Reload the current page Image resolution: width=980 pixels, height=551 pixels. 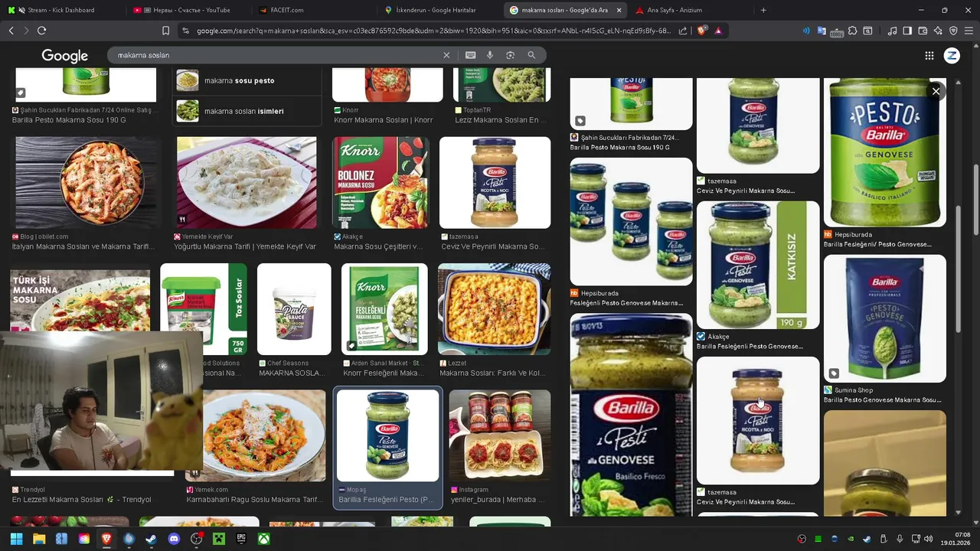click(x=41, y=31)
